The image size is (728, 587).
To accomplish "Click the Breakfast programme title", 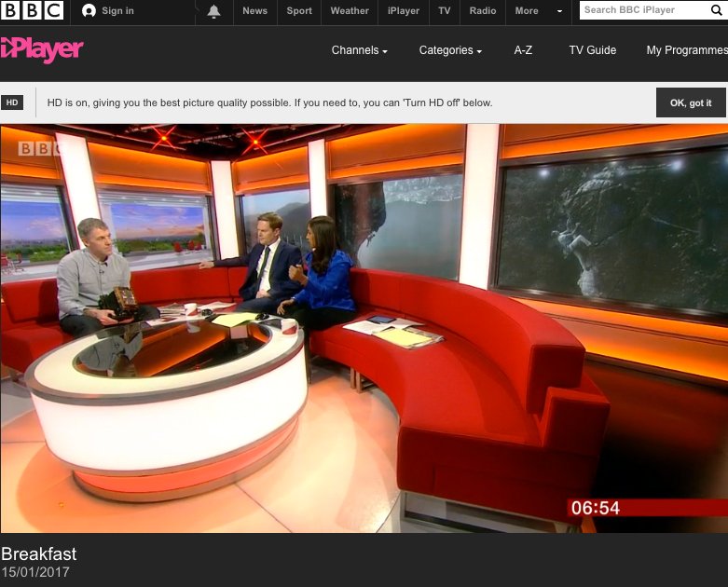I will 39,554.
